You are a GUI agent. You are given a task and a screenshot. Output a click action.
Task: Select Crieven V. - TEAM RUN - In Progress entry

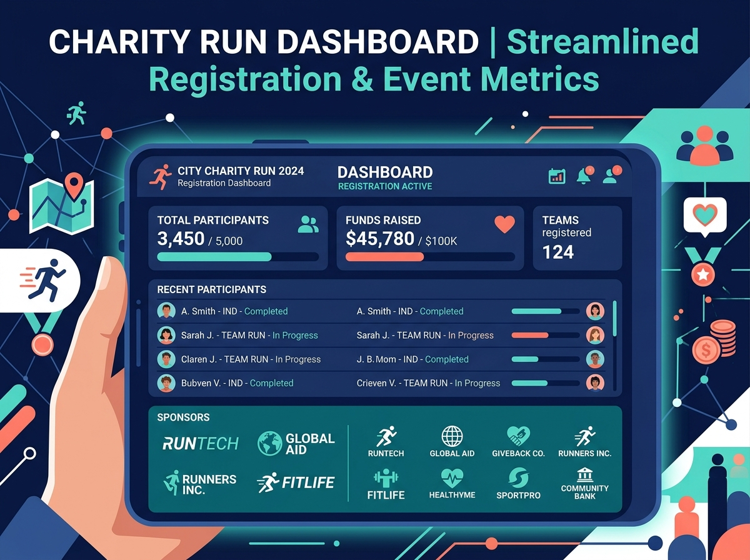(x=428, y=383)
